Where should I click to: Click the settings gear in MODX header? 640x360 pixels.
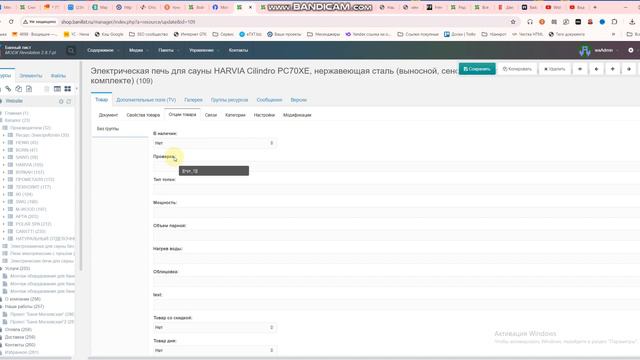pos(631,50)
